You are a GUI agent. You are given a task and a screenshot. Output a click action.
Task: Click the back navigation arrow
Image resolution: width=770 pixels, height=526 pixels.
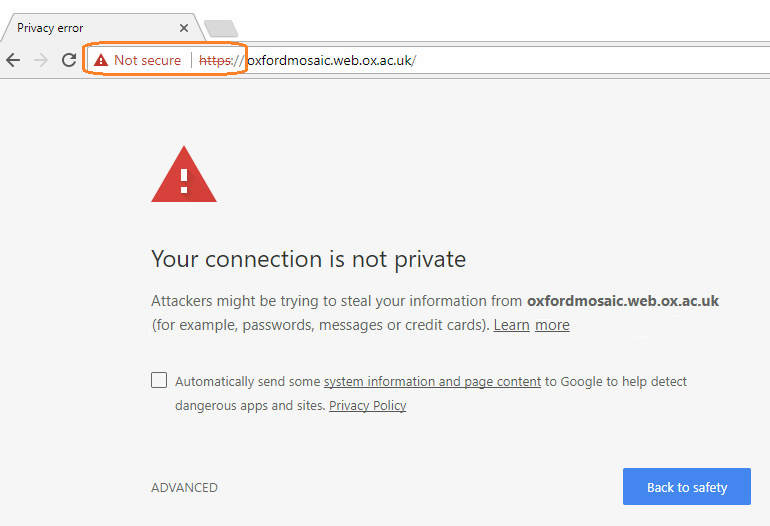(13, 60)
